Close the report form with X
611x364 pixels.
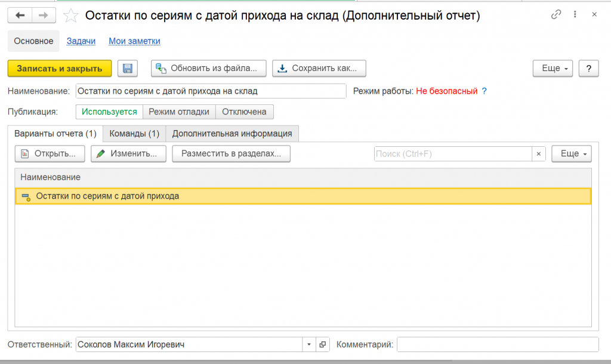(594, 14)
